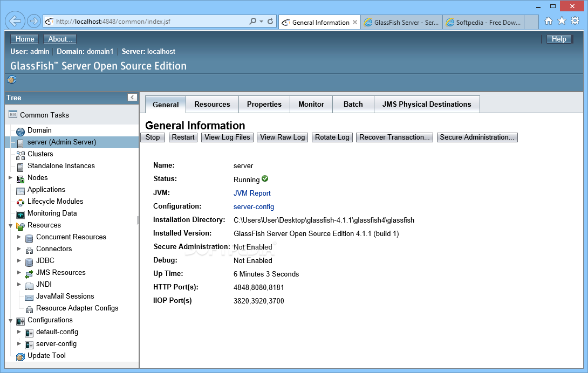Open JMS Physical Destinations tab
Viewport: 588px width, 373px height.
427,104
